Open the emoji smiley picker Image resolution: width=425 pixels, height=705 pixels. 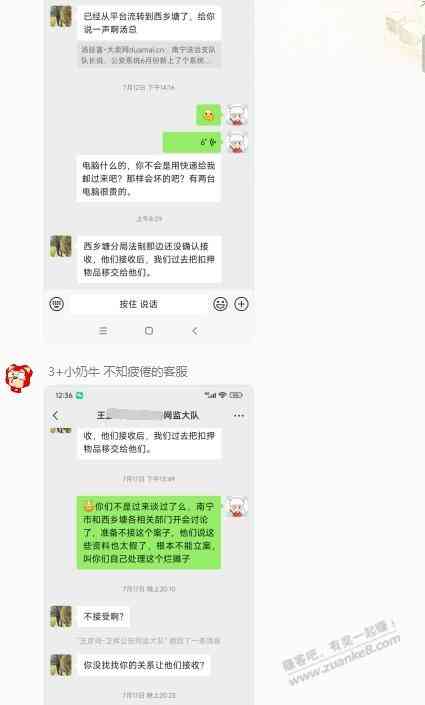click(220, 304)
